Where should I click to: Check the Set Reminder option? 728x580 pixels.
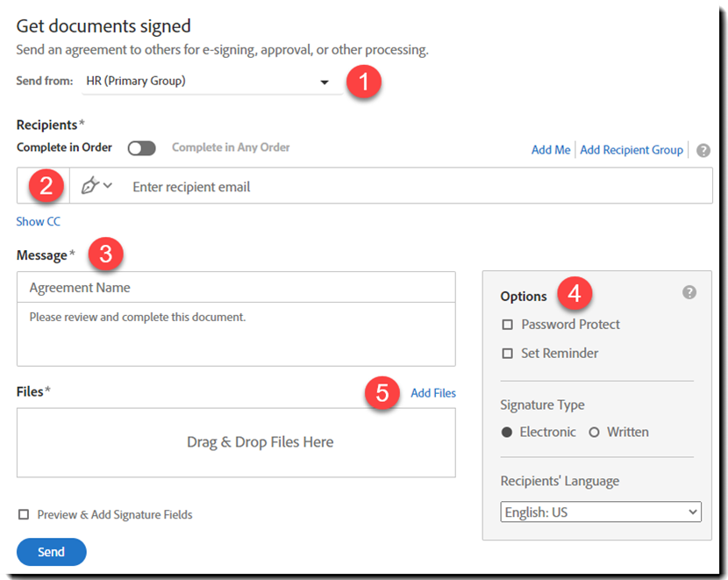tap(507, 354)
